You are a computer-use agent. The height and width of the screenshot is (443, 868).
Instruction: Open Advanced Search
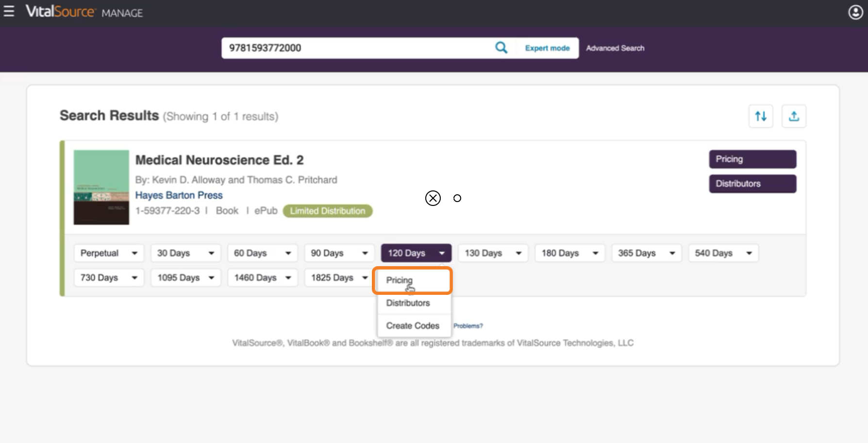pos(615,48)
